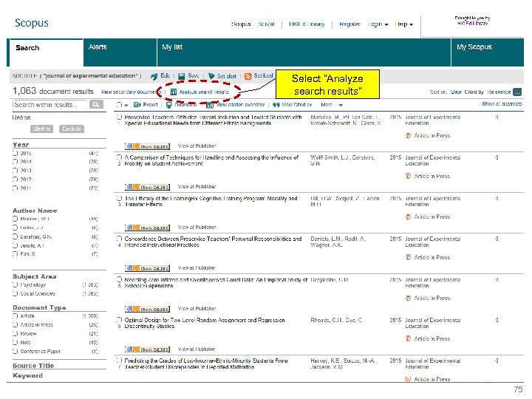
Task: Collapse the Year filter section
Action: [x=21, y=145]
